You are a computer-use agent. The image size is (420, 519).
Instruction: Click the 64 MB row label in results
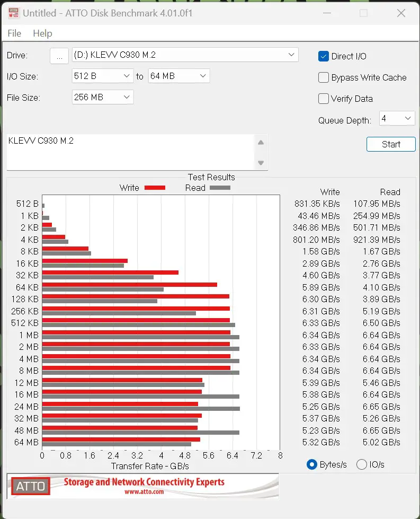[26, 443]
